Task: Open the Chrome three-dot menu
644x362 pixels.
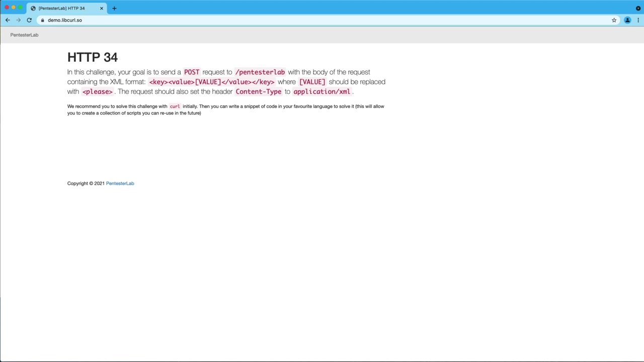Action: coord(638,20)
